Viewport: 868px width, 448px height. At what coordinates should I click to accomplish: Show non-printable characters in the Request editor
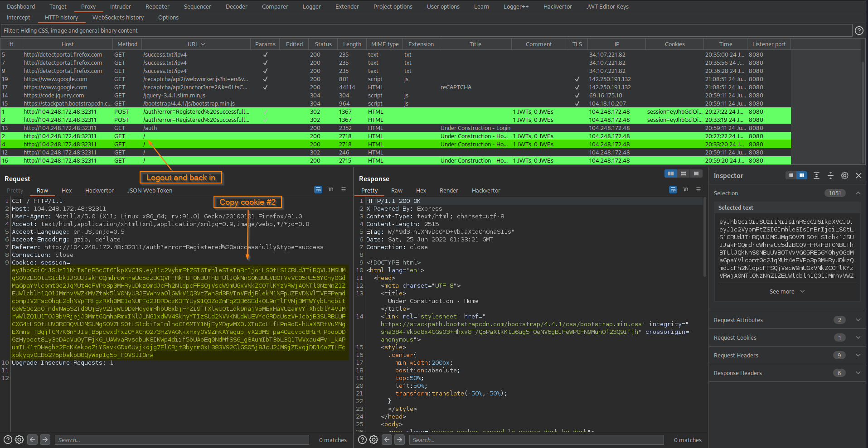click(x=331, y=189)
